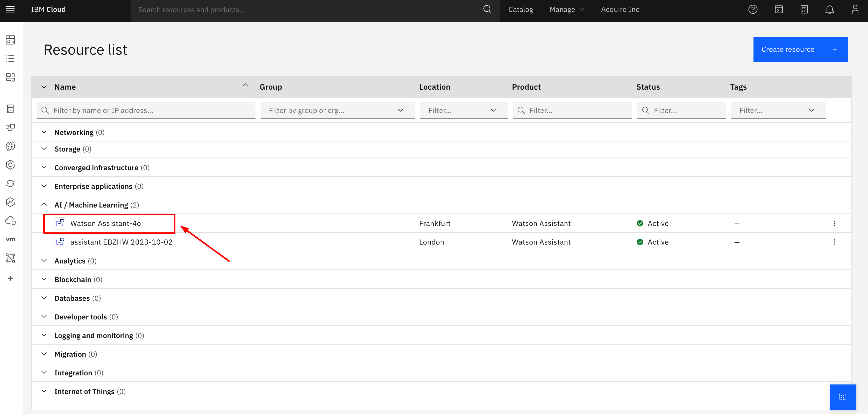Open the Acquire Inc account switcher
The height and width of the screenshot is (414, 868).
point(620,9)
